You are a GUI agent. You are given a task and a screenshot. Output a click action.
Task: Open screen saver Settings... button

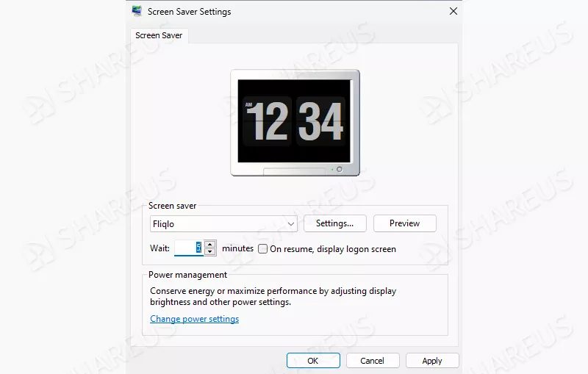coord(335,223)
